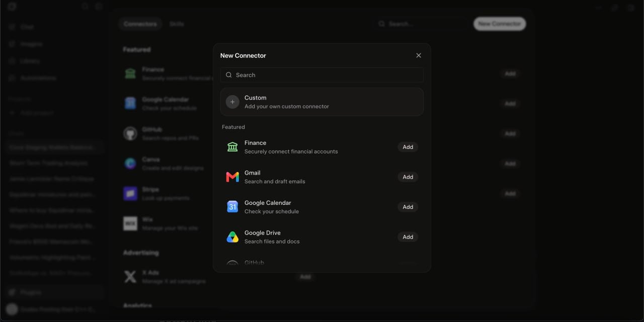The width and height of the screenshot is (644, 322).
Task: Click the Gmail icon in the dialog
Action: (x=232, y=177)
